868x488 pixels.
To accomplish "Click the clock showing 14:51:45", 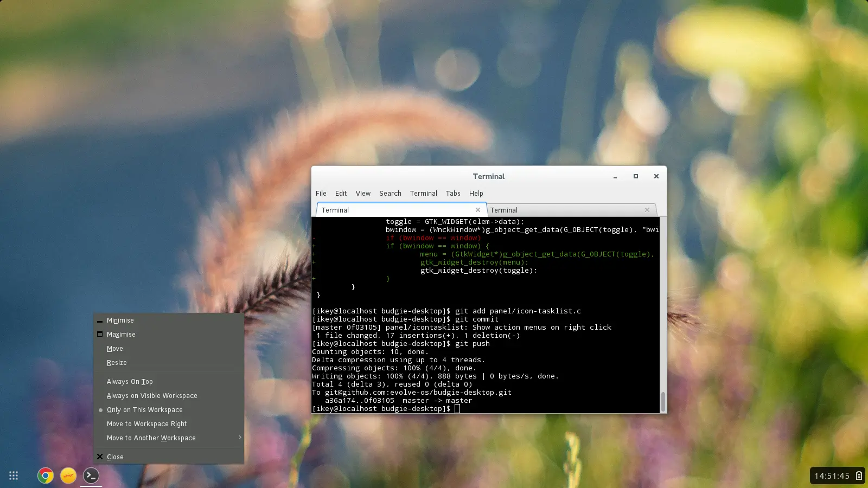I will tap(832, 476).
